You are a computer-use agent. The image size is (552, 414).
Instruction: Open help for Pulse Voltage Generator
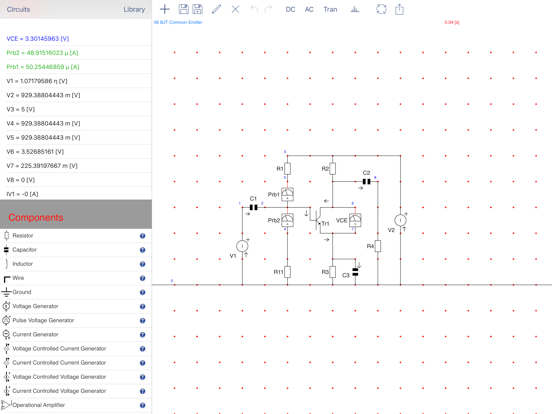pos(142,320)
